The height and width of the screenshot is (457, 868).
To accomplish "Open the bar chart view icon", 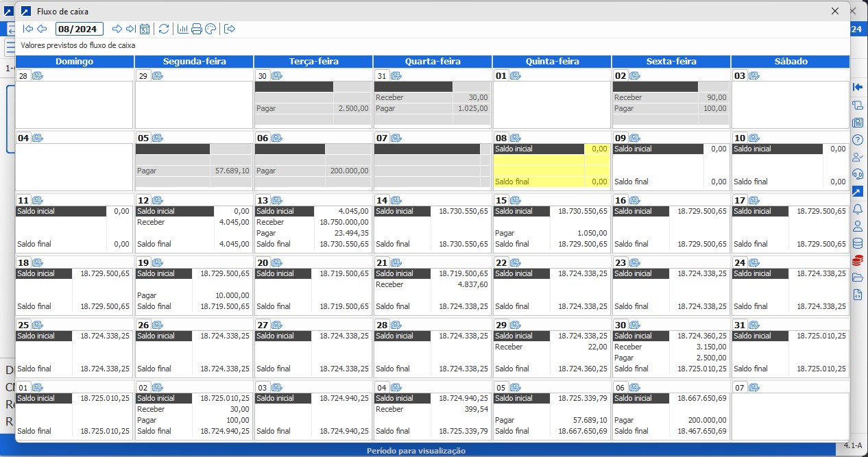I will (183, 29).
